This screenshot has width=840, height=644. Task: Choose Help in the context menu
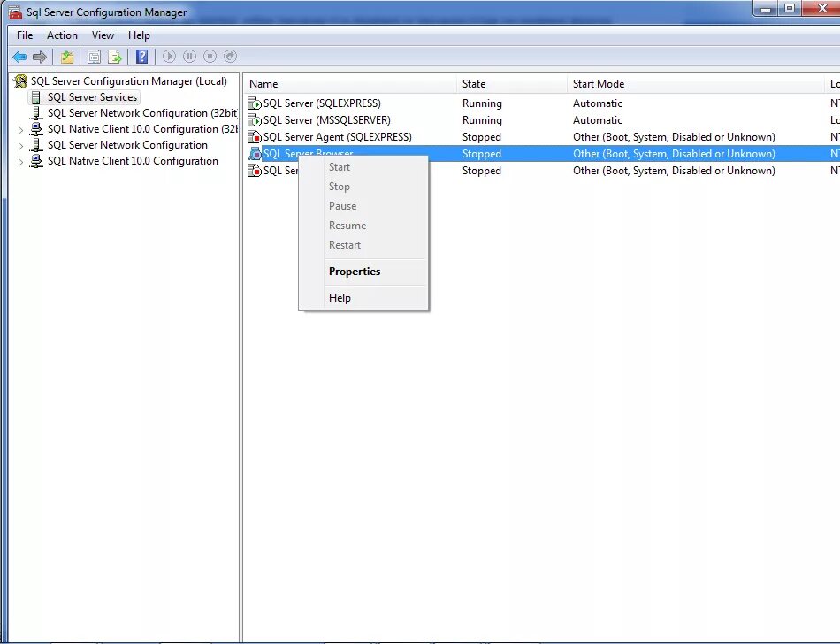point(340,298)
